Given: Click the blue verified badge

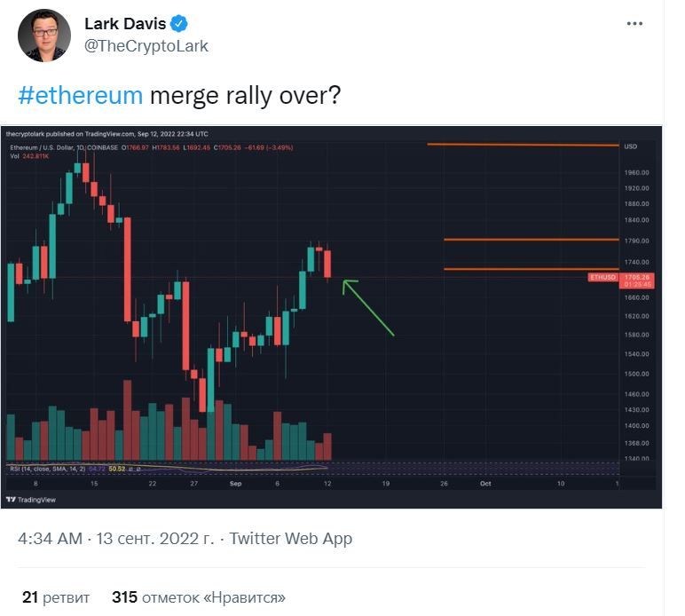Looking at the screenshot, I should coord(180,24).
